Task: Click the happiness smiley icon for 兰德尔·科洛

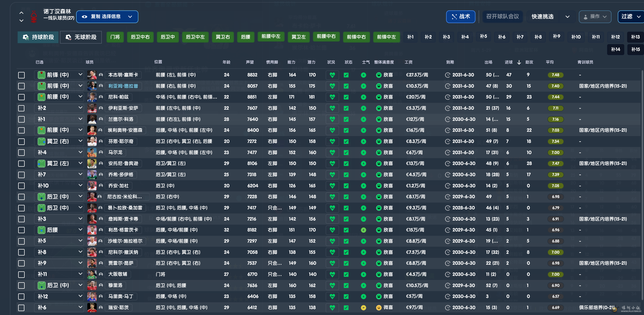Action: [x=379, y=119]
